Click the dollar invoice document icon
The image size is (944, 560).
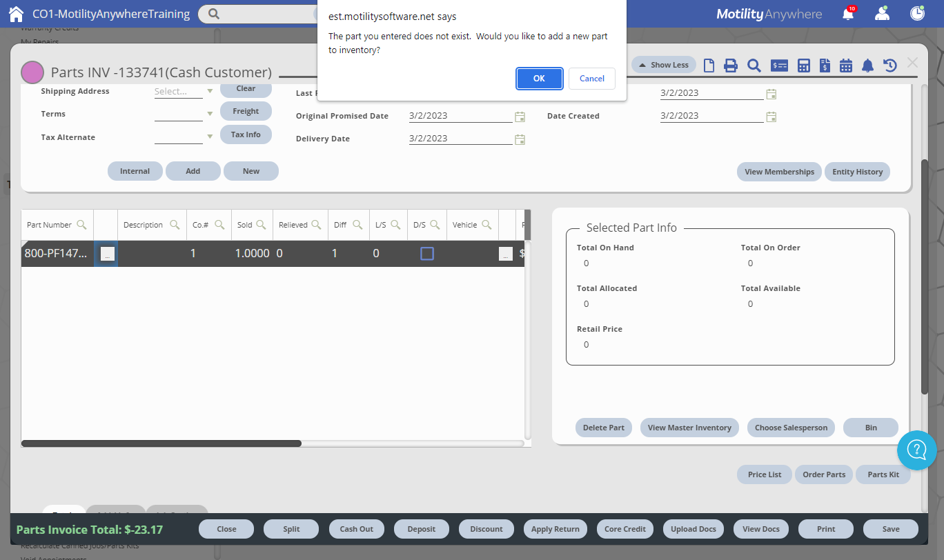825,66
